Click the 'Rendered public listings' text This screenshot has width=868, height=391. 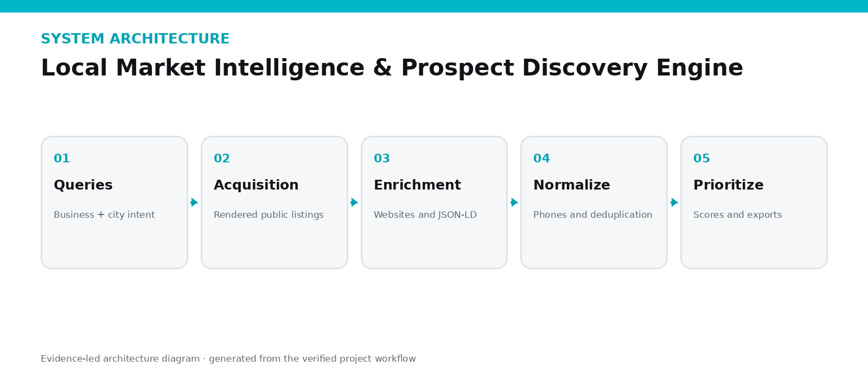click(x=269, y=215)
